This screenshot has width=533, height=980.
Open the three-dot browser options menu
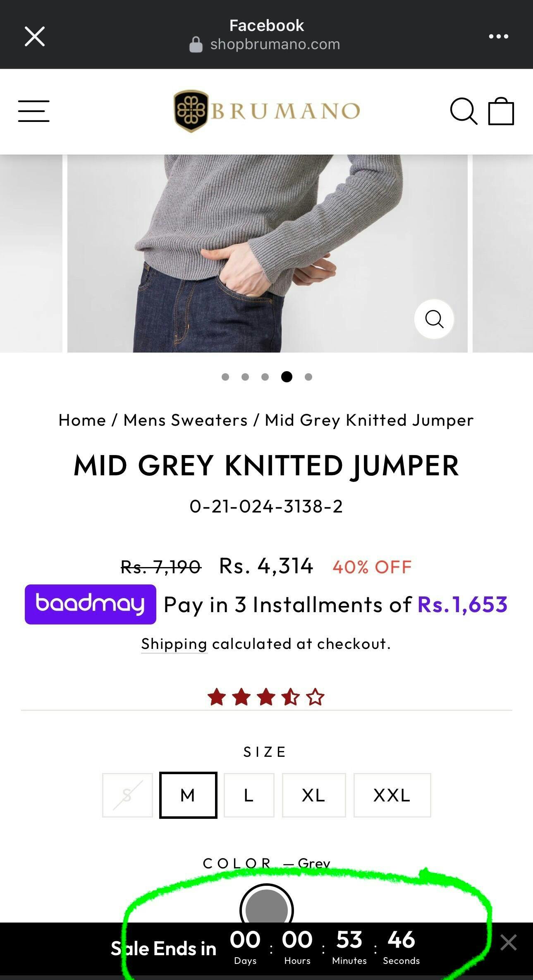498,36
